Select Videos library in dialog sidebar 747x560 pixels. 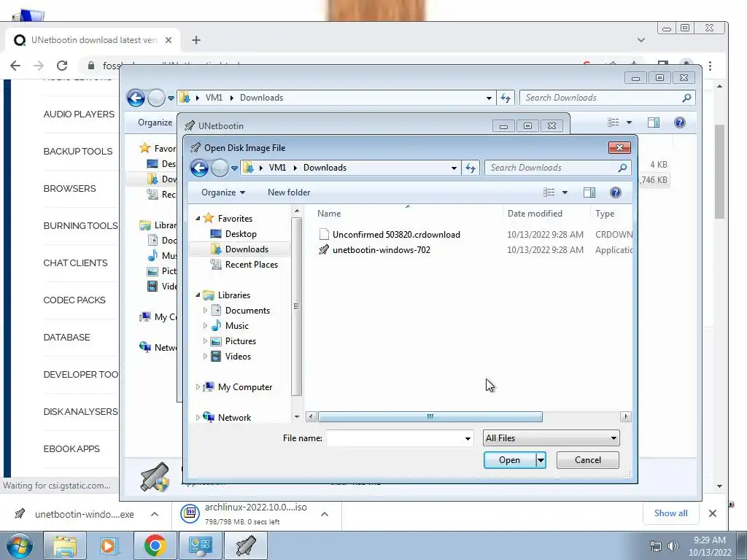pos(238,356)
